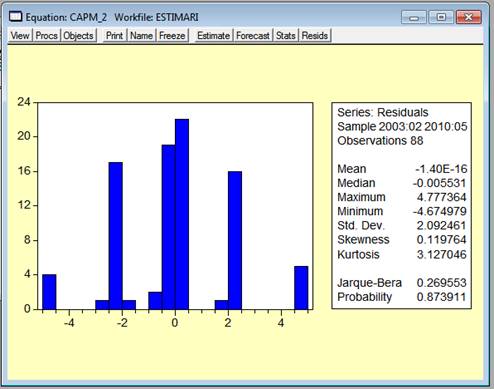The image size is (494, 389).
Task: Click the tallest histogram bar near zero
Action: click(182, 214)
